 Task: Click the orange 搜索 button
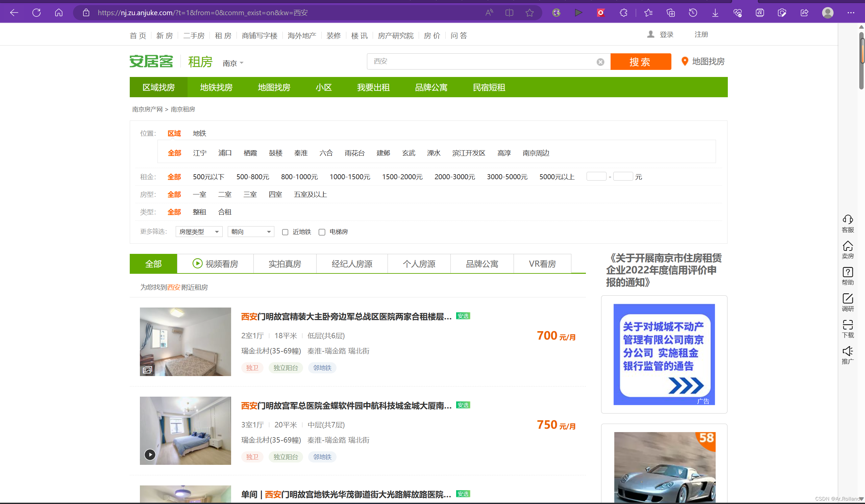tap(641, 62)
